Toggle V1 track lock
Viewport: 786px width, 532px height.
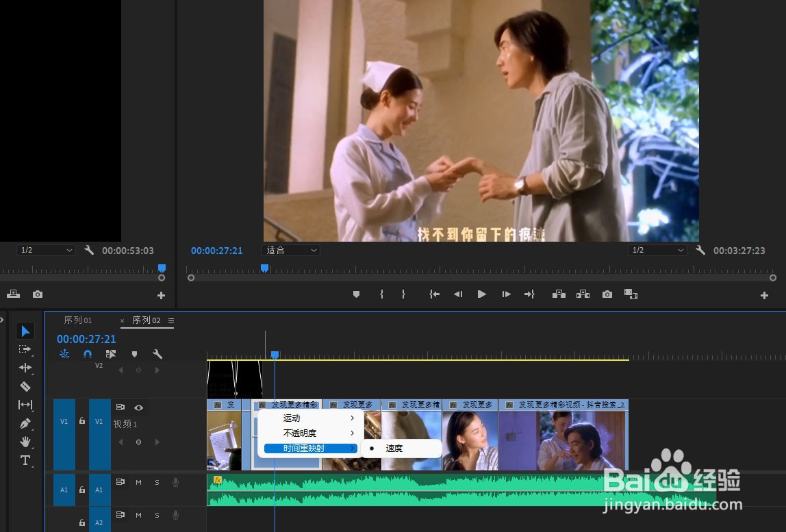(x=81, y=421)
